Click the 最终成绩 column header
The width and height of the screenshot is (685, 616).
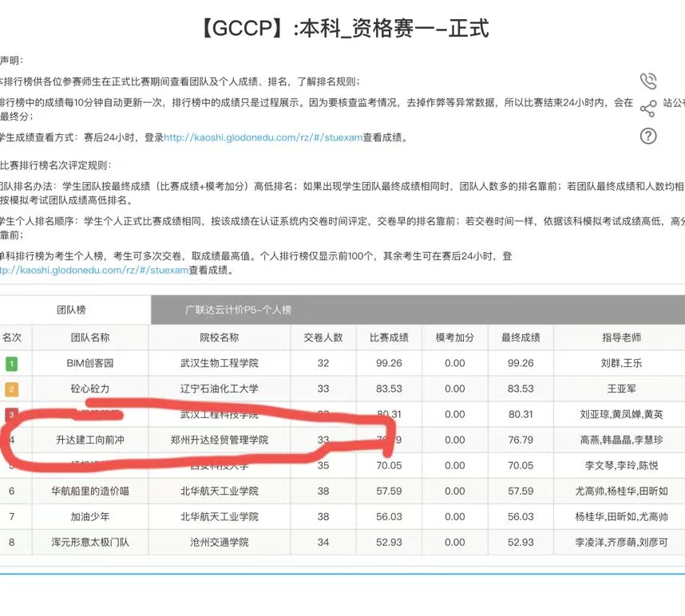pyautogui.click(x=521, y=338)
